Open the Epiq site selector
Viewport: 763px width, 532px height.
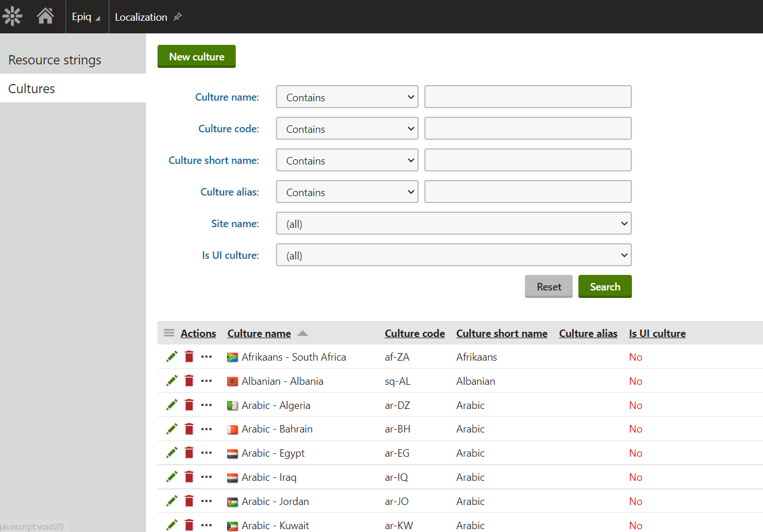point(86,17)
